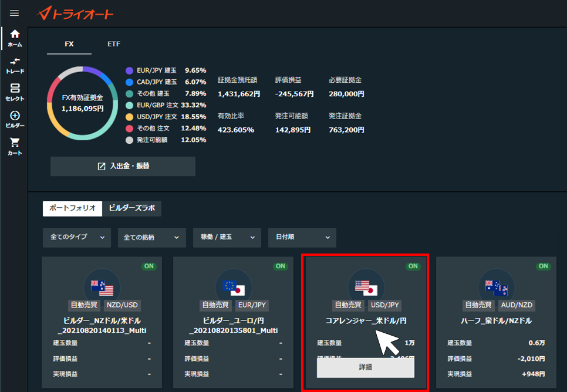Select the ポートフォリオ tab
Image resolution: width=567 pixels, height=392 pixels.
pyautogui.click(x=72, y=208)
